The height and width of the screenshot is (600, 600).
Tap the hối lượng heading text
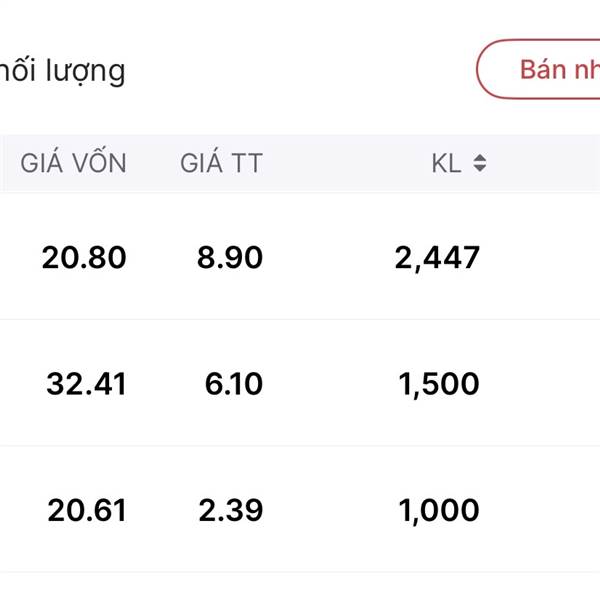[62, 71]
